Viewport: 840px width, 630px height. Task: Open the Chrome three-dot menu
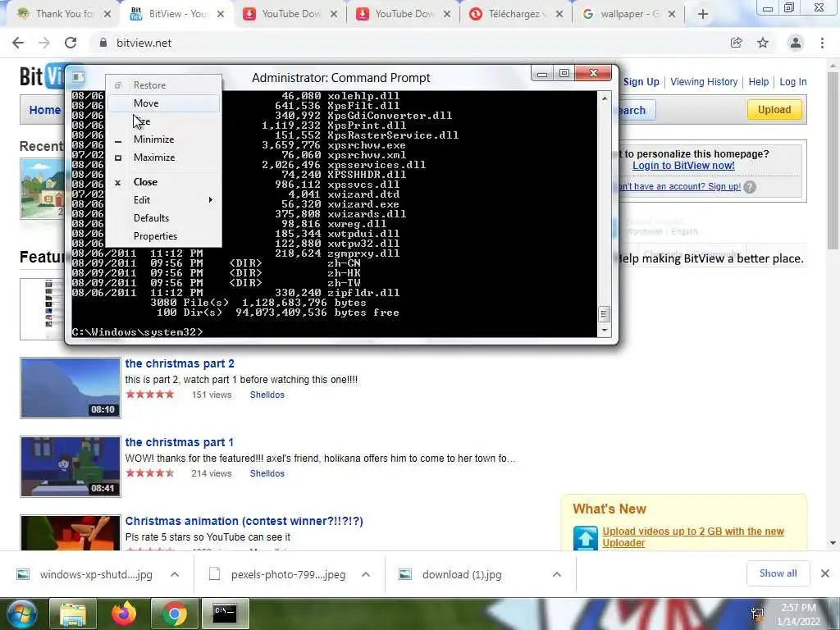(822, 43)
